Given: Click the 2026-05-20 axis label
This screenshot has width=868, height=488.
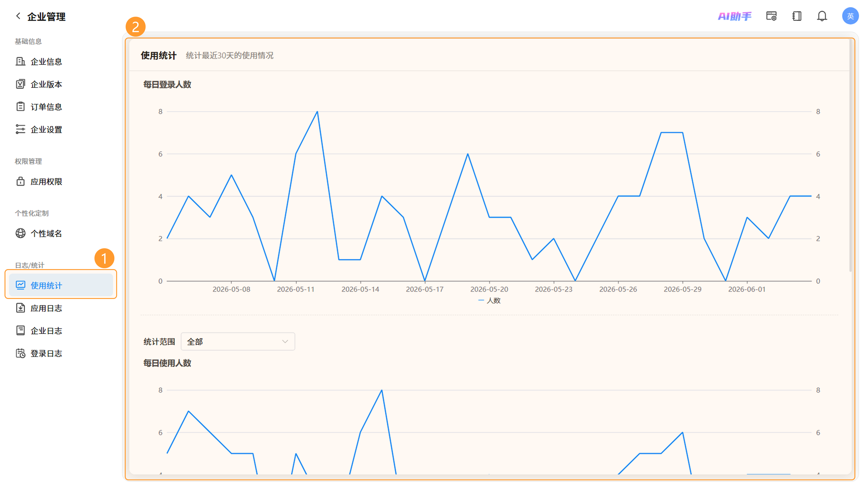Looking at the screenshot, I should pos(489,289).
